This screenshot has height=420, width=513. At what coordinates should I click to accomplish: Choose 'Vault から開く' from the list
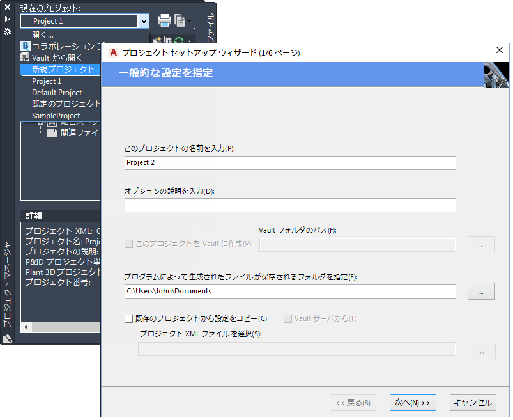click(57, 58)
